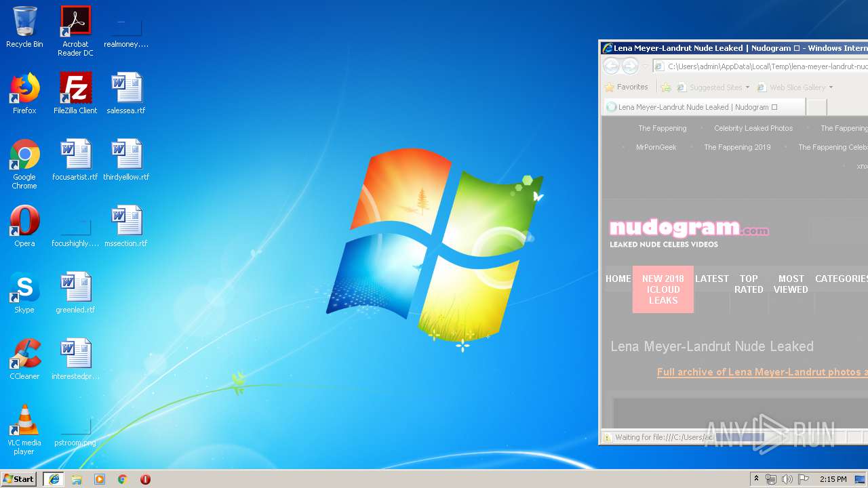Open FileZilla Client shortcut

[75, 94]
